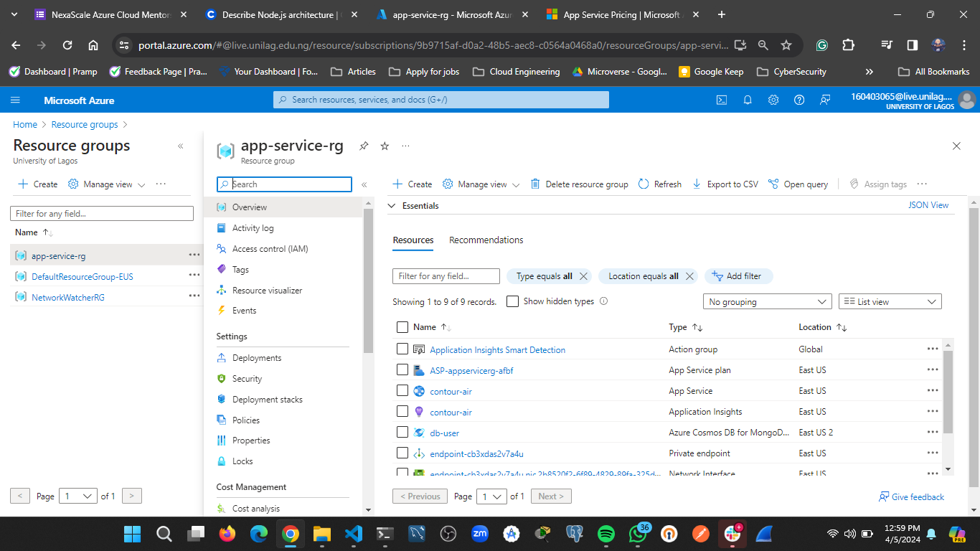980x551 pixels.
Task: Switch to the Recommendations tab
Action: point(486,240)
